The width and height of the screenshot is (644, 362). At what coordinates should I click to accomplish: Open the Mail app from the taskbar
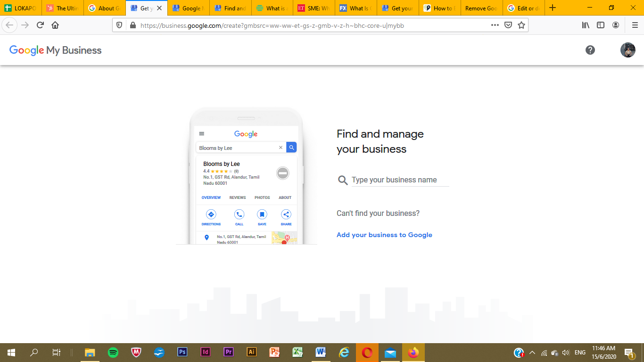[390, 353]
